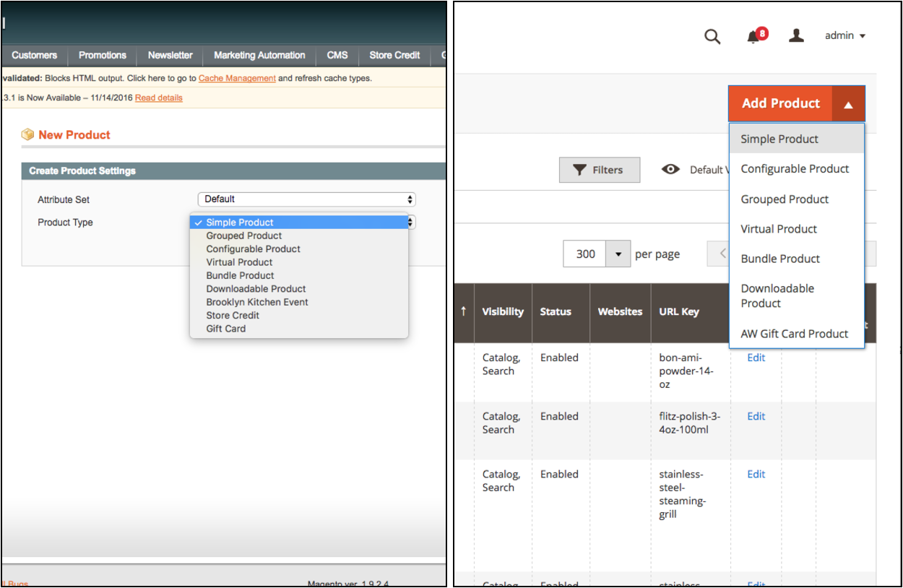Click Edit for flitz-polish-3-4oz-100ml
The width and height of the screenshot is (903, 588).
(756, 416)
